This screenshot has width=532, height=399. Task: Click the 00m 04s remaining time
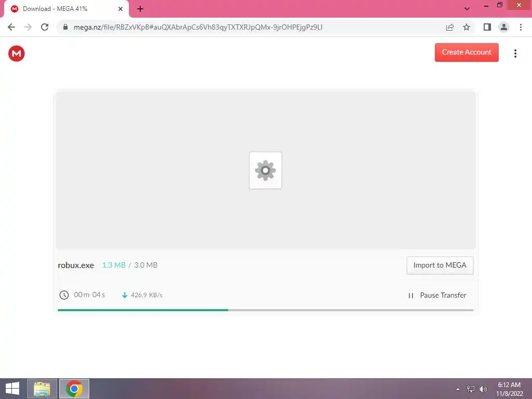tap(89, 295)
